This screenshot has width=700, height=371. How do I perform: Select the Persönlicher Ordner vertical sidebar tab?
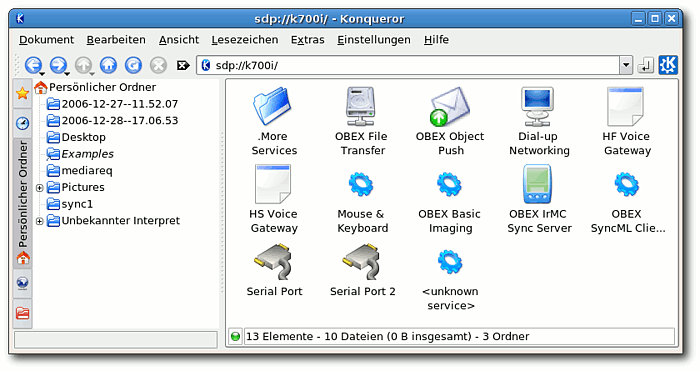[x=22, y=203]
